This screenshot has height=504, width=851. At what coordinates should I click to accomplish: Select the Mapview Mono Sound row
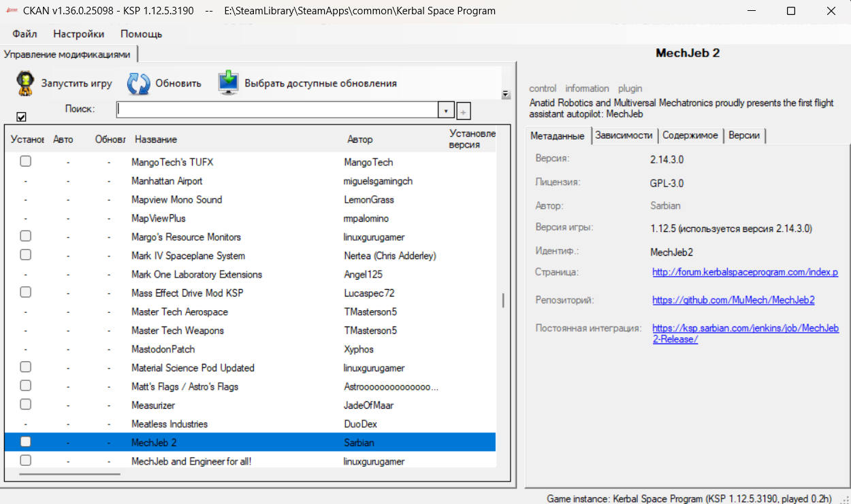pyautogui.click(x=250, y=199)
